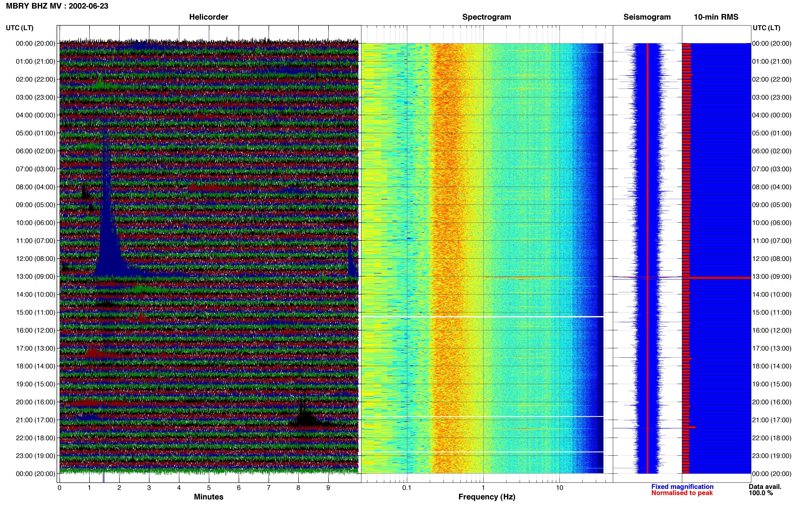Click the spectrogram frequency tick '0.1'
The height and width of the screenshot is (508, 812).
407,488
